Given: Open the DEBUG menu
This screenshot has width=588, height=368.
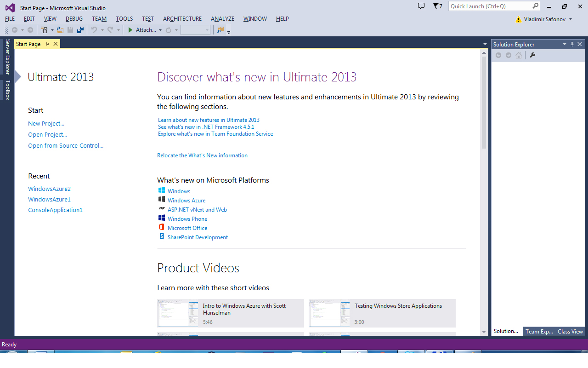Looking at the screenshot, I should click(x=74, y=19).
